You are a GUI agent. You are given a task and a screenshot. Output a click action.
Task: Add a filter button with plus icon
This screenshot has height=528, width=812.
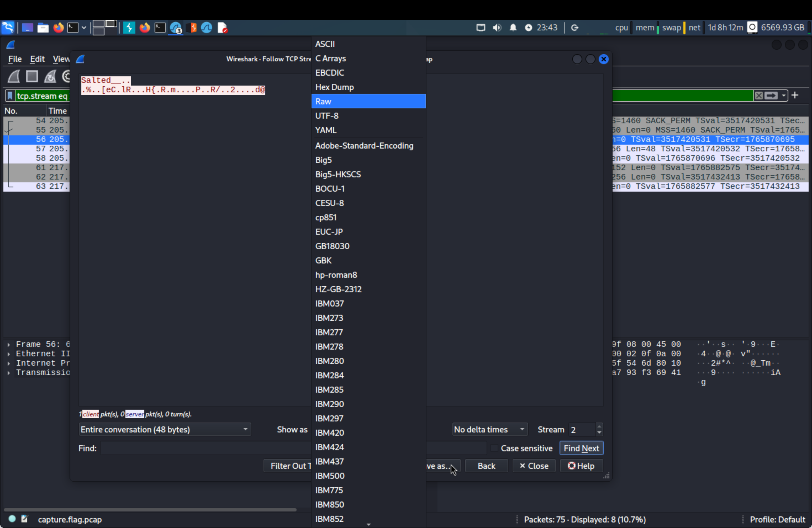click(795, 95)
